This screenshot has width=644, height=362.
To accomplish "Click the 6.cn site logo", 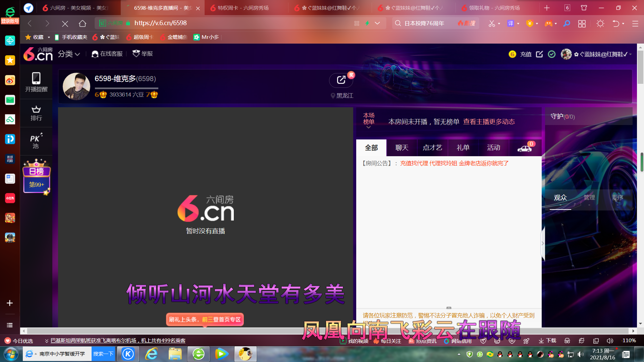I will click(38, 54).
